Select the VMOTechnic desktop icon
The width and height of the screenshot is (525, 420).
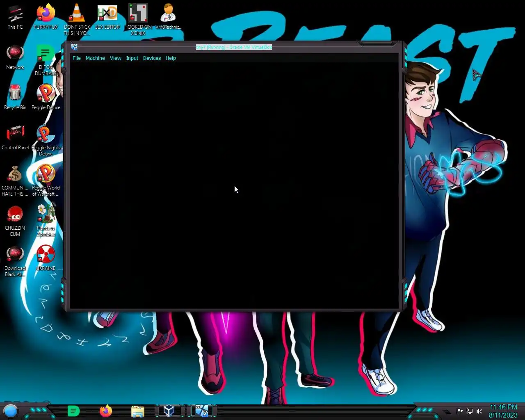pyautogui.click(x=168, y=17)
